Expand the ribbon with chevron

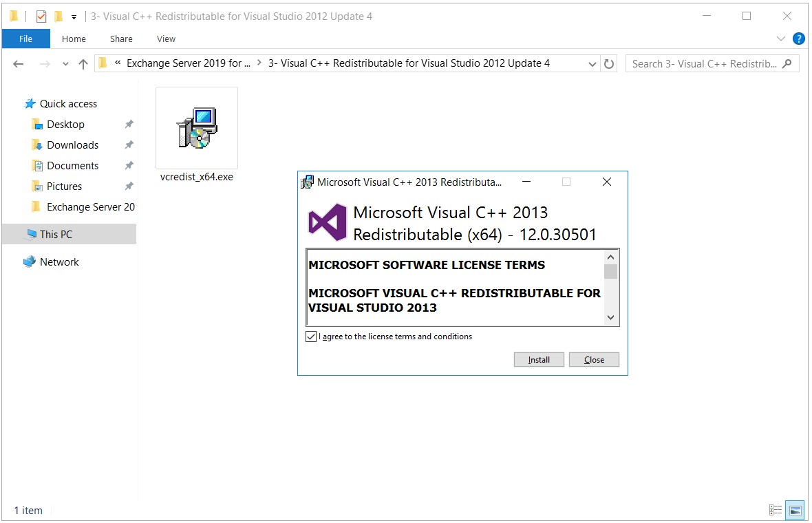pos(781,39)
